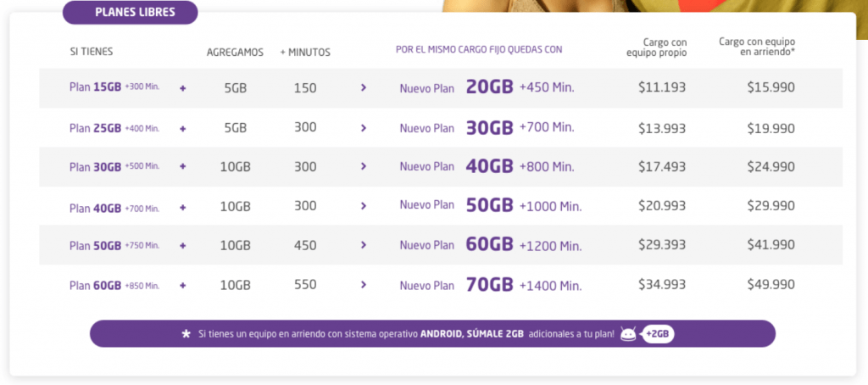
Task: Click the Android robot icon in banner
Action: click(x=628, y=333)
